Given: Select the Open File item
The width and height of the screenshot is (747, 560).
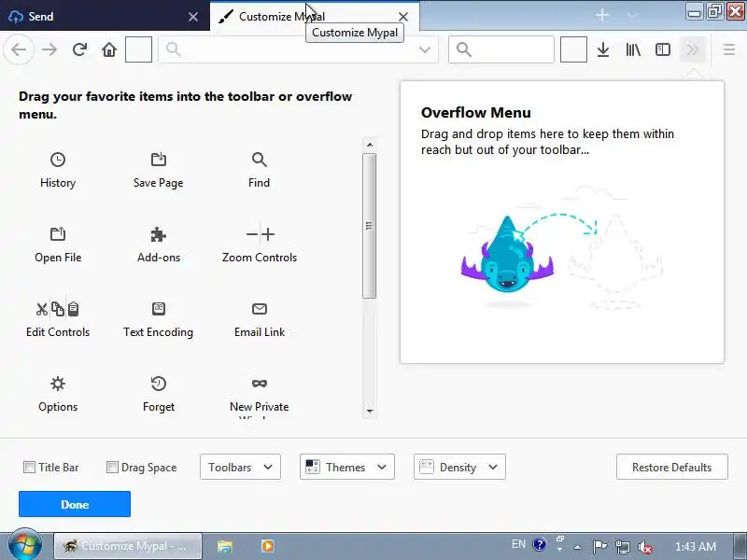Looking at the screenshot, I should click(x=58, y=245).
